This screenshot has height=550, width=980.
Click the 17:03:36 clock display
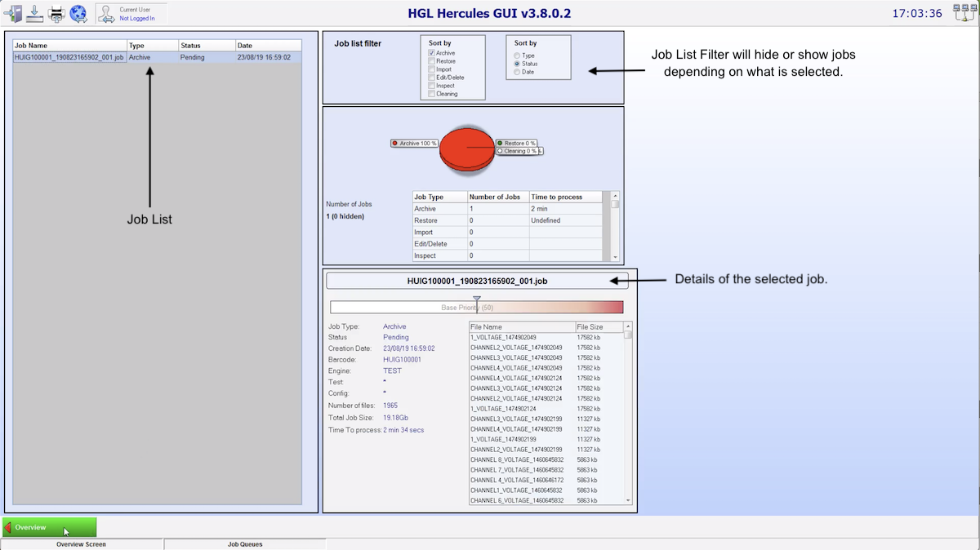[916, 14]
